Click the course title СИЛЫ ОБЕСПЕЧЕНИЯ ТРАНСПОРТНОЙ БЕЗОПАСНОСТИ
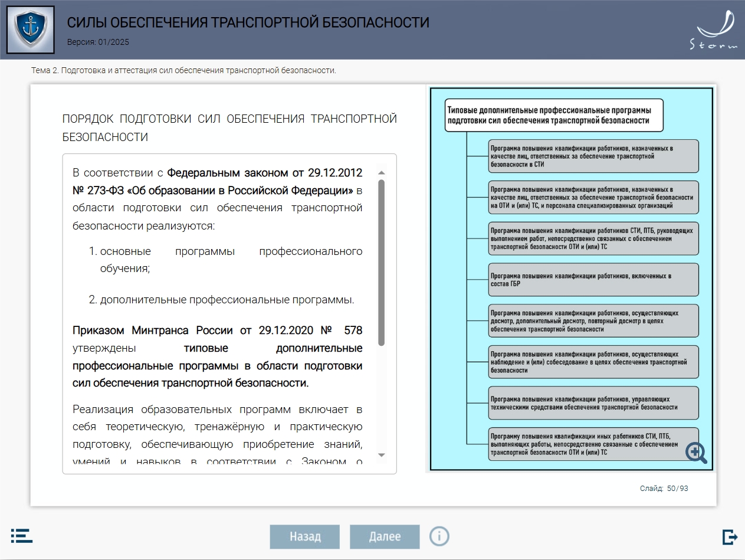This screenshot has height=560, width=745. (248, 23)
